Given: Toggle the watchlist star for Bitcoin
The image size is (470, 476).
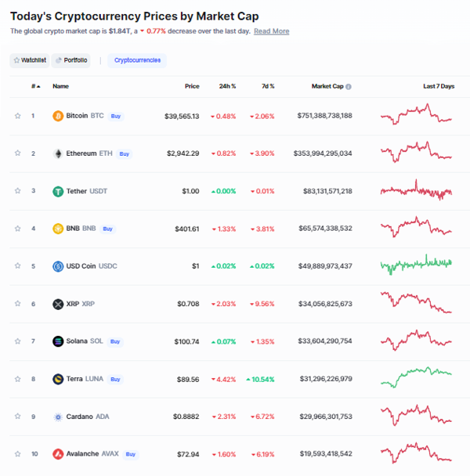Looking at the screenshot, I should point(17,116).
